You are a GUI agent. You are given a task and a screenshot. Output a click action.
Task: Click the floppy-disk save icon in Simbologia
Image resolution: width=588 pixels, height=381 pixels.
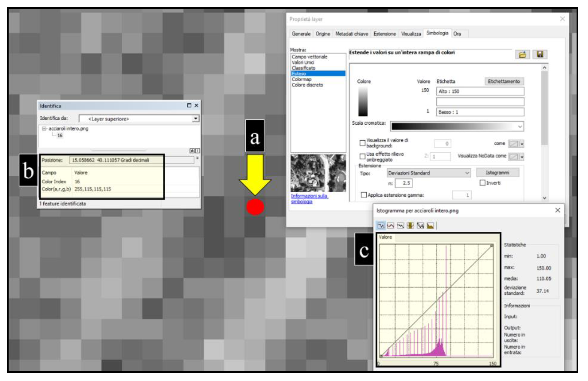(540, 54)
